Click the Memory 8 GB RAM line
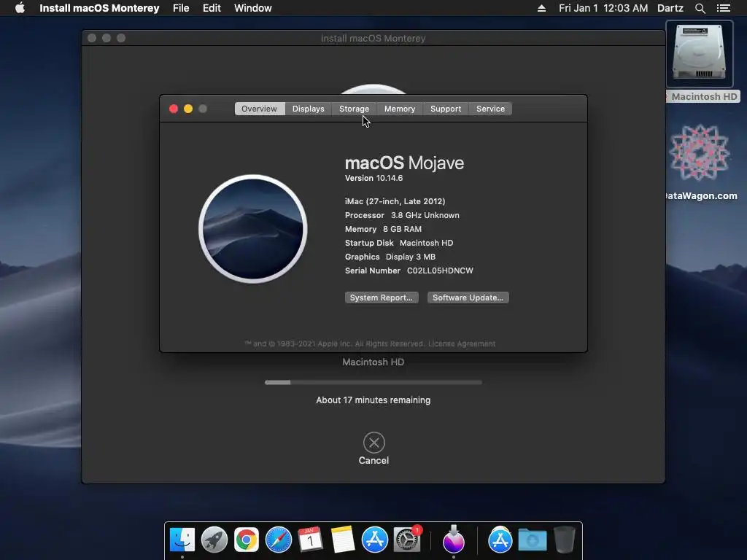 (383, 229)
